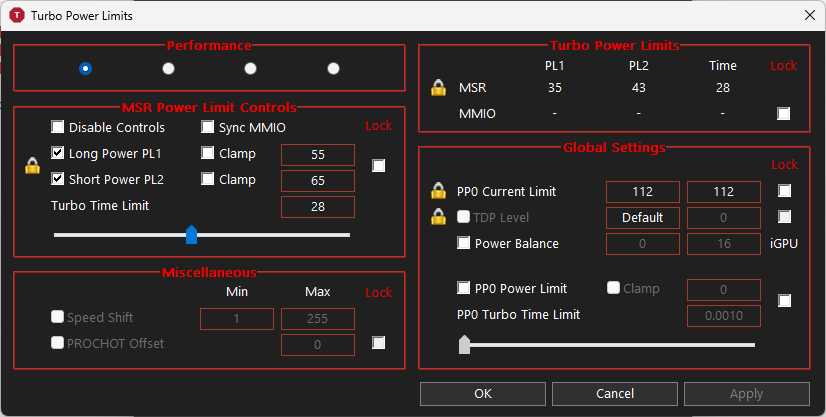Close the Turbo Power Limits window
The image size is (826, 417).
point(810,15)
